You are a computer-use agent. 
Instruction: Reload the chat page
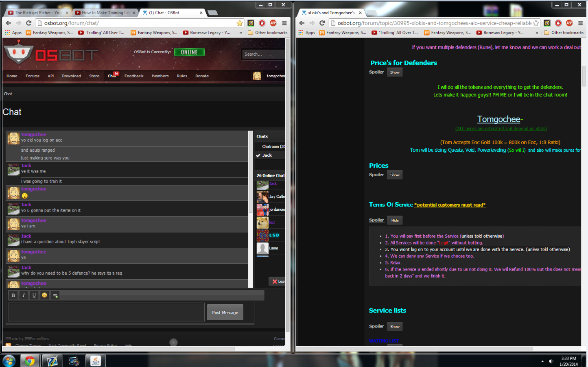[28, 23]
